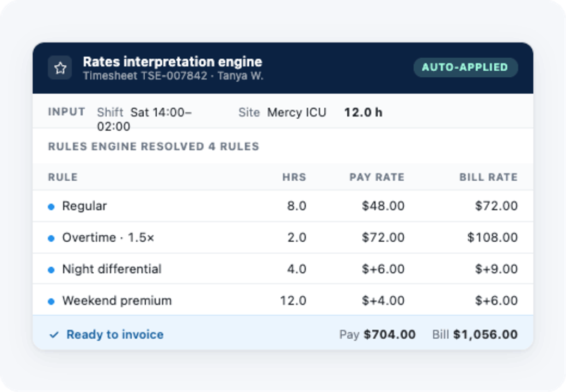Click the blue dot beside Regular

point(51,206)
